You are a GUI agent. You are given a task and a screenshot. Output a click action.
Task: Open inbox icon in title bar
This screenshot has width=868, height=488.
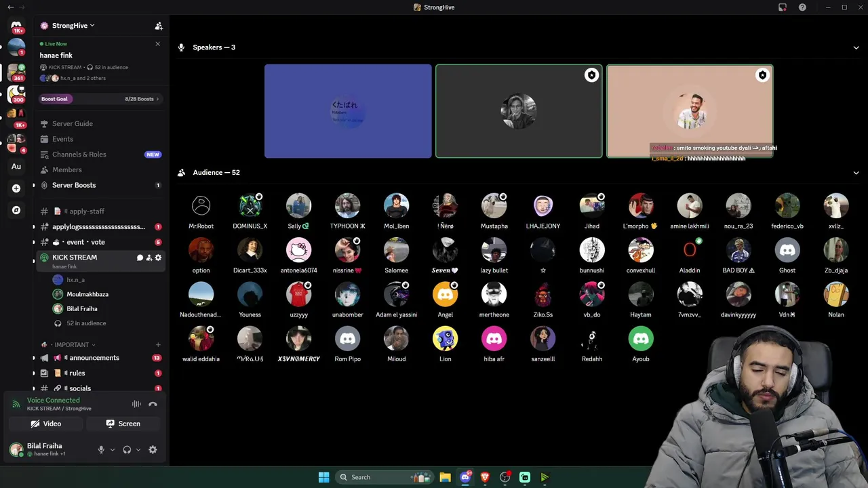tap(783, 7)
